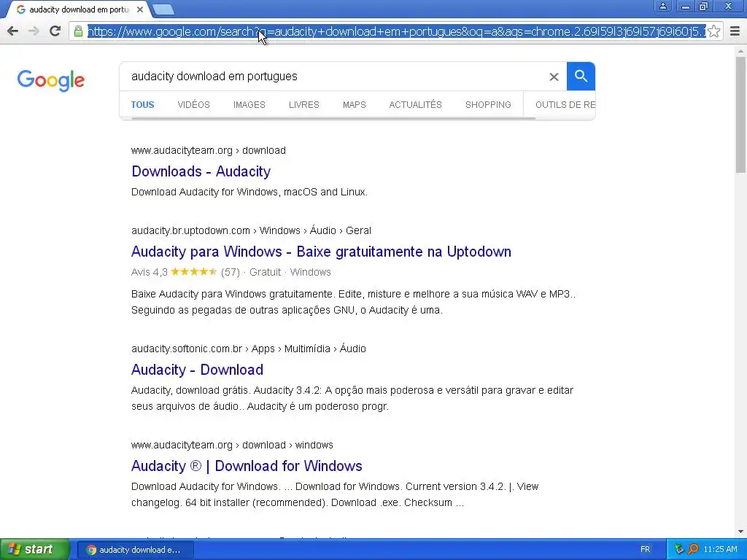Click the star rating of the Uptodown result
Image resolution: width=747 pixels, height=560 pixels.
point(193,272)
